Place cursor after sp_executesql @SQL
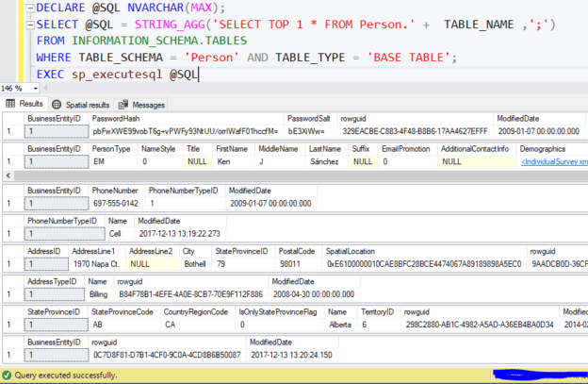Viewport: 588px width, 384px height. pyautogui.click(x=199, y=75)
